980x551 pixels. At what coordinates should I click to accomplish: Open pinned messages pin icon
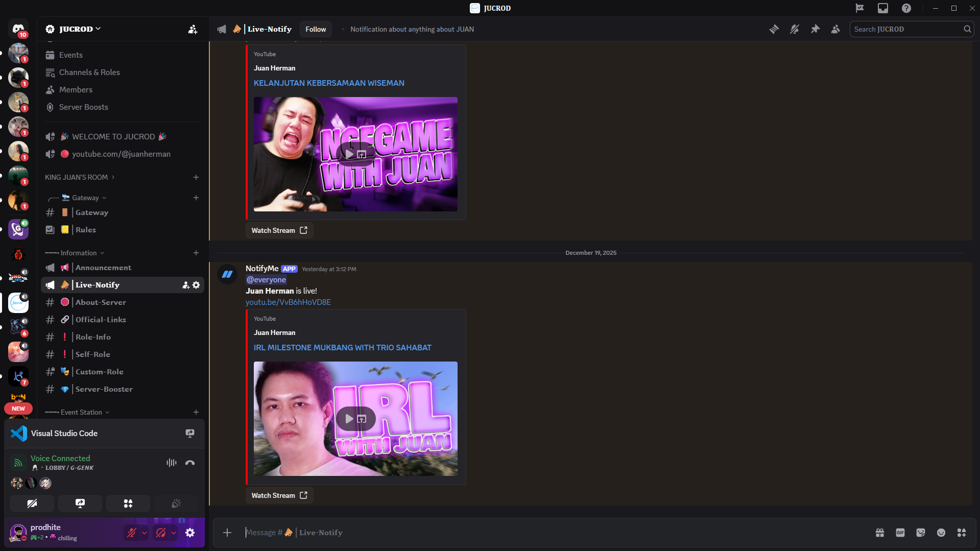tap(815, 29)
